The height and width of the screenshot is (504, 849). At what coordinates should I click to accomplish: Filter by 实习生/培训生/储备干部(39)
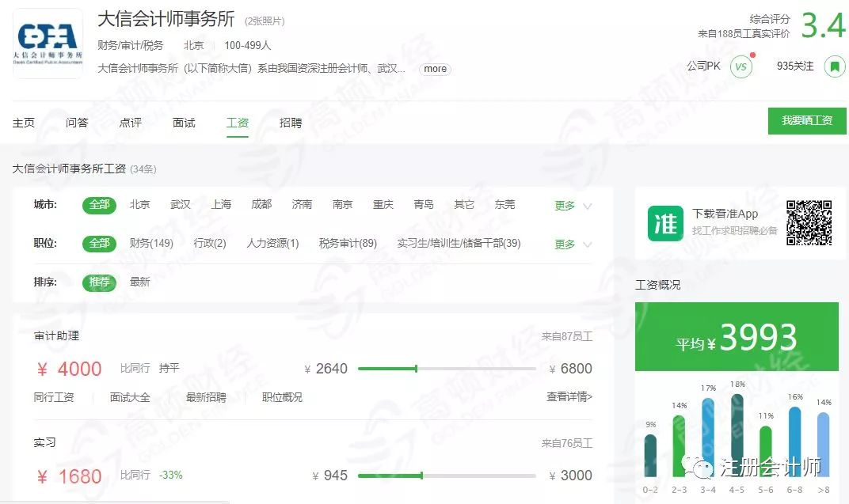[x=459, y=244]
